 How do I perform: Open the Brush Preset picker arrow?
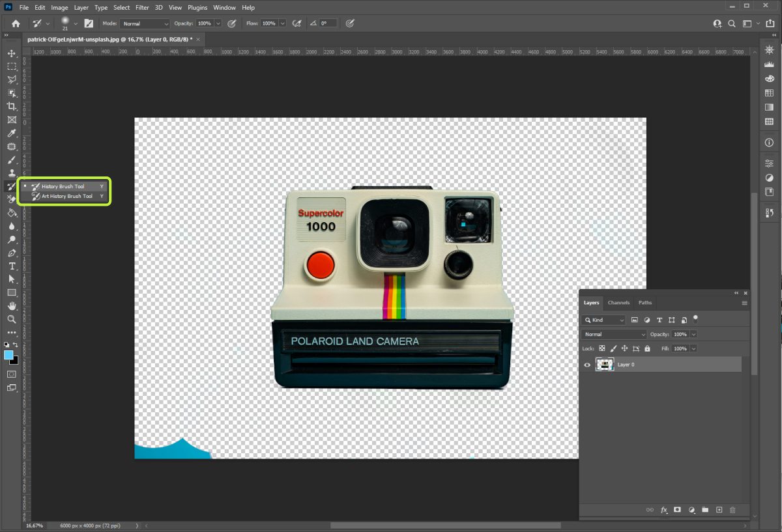click(x=76, y=23)
